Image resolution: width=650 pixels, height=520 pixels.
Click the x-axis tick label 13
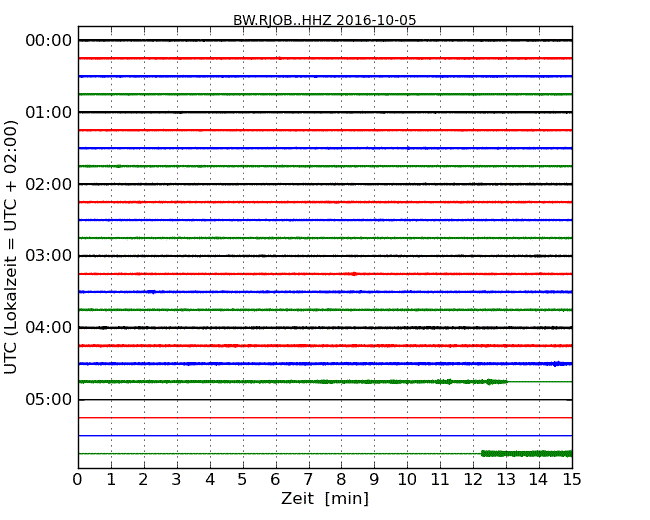(506, 480)
